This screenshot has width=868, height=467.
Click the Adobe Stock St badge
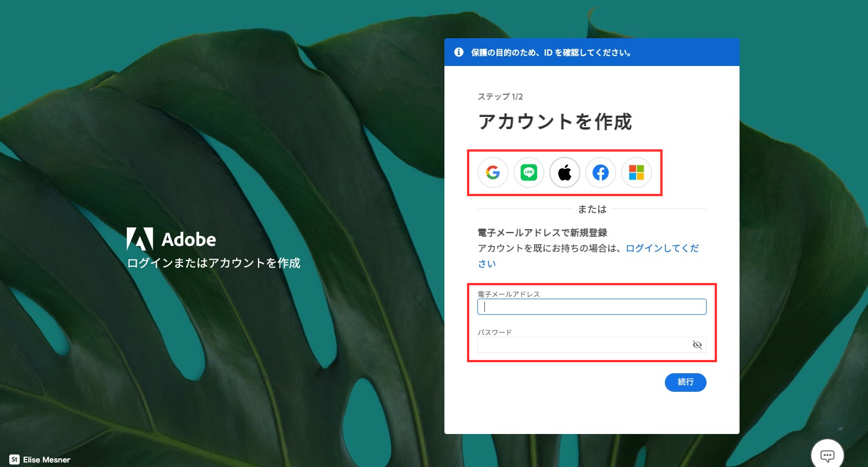14,459
